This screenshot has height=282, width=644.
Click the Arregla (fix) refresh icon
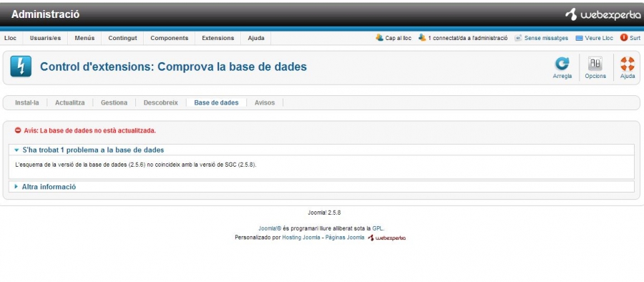562,64
